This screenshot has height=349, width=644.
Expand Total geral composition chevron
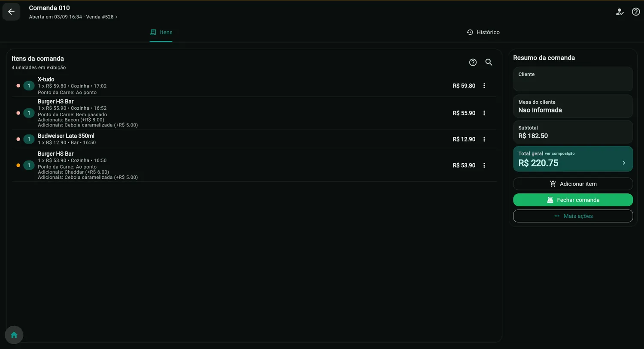coord(624,163)
